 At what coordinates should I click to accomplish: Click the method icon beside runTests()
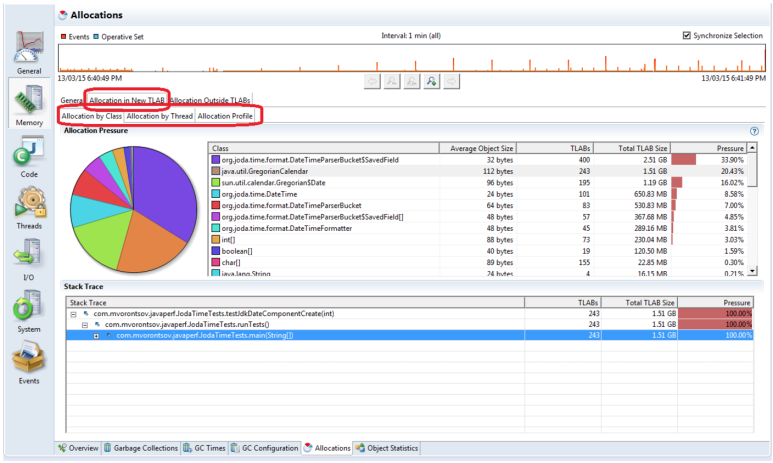tap(97, 324)
